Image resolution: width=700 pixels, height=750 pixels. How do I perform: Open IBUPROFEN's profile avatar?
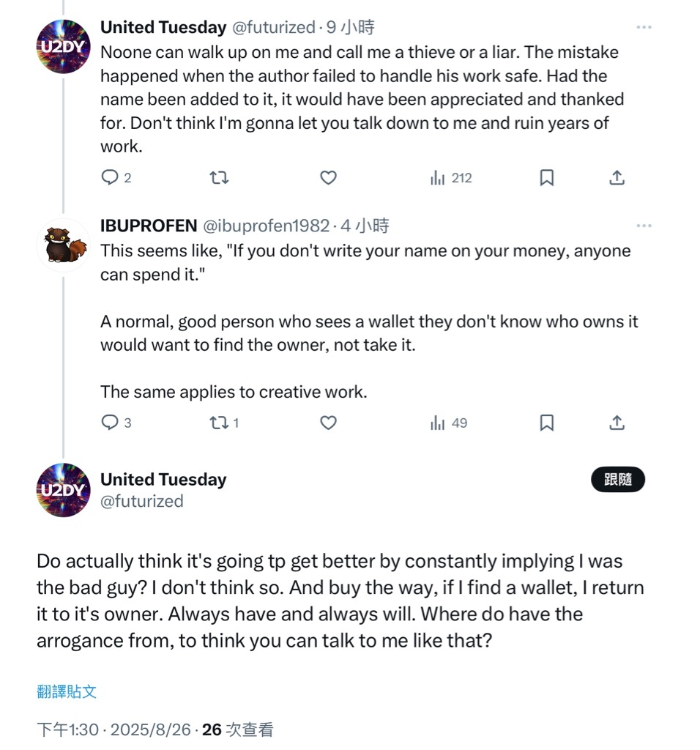[63, 245]
